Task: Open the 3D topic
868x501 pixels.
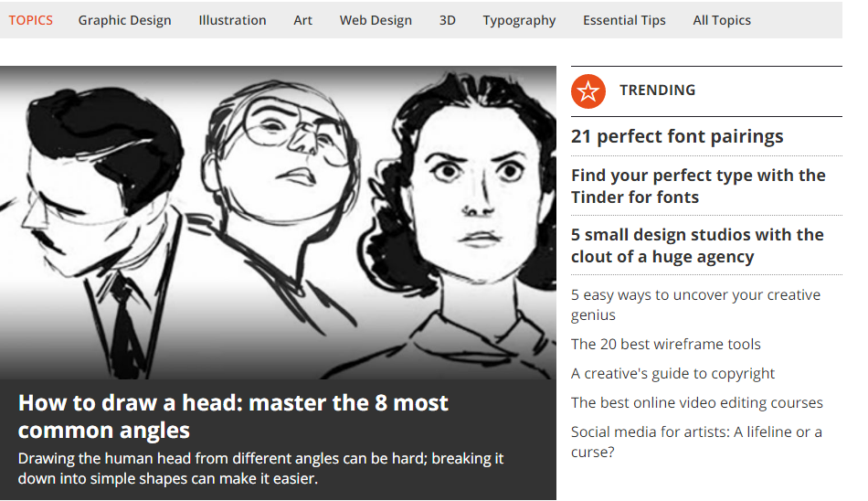Action: tap(448, 20)
